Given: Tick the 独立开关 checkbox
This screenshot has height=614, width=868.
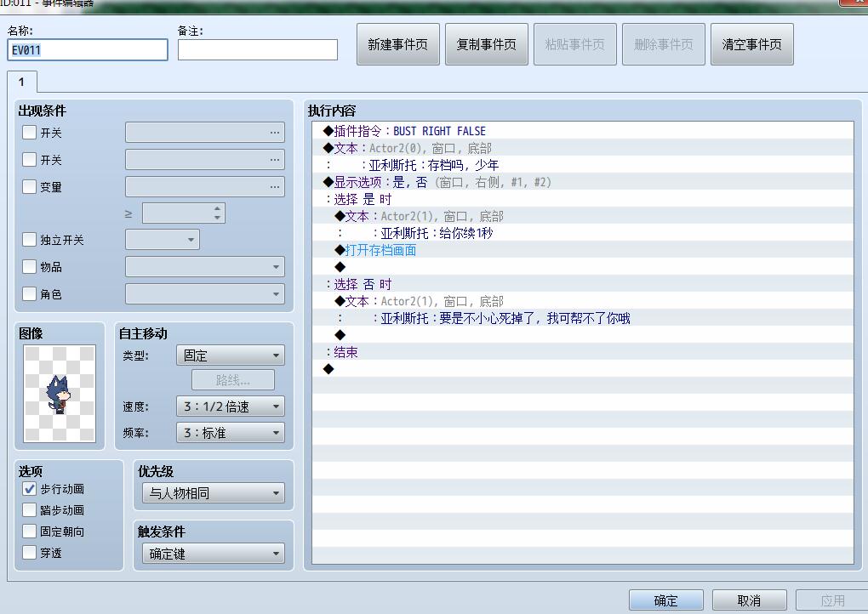Looking at the screenshot, I should tap(29, 240).
